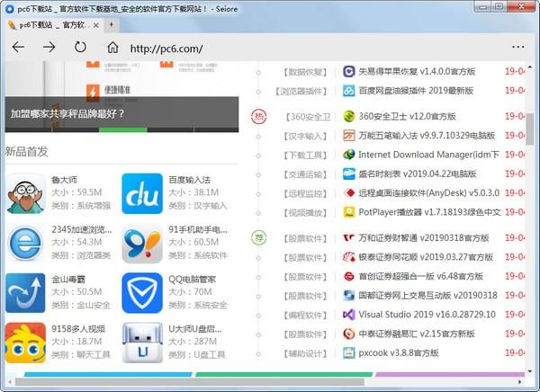
Task: Click the scroll down arrow
Action: [x=530, y=371]
